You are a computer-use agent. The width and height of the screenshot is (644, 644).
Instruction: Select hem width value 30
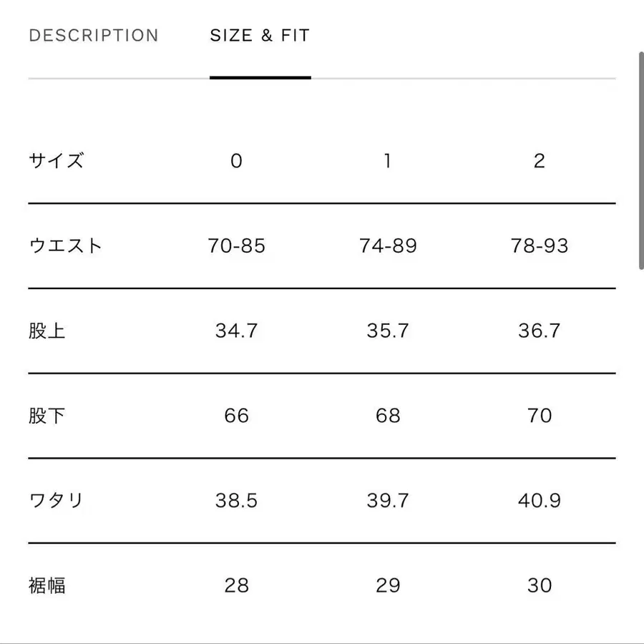[x=540, y=585]
